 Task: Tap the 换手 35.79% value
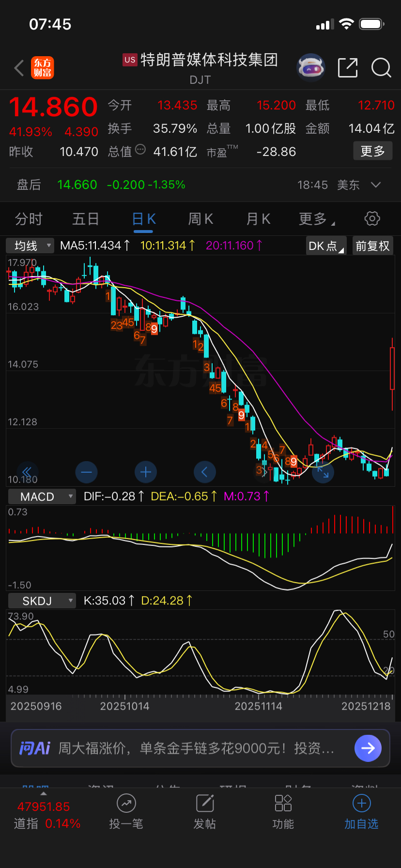pos(175,128)
